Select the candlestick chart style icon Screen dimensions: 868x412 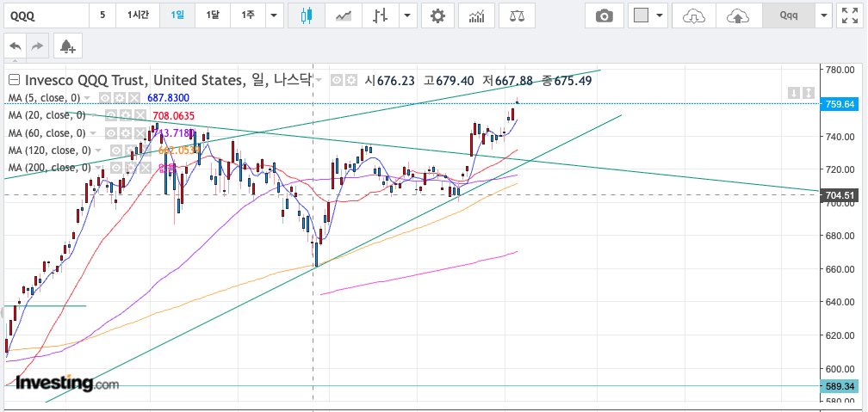[307, 16]
